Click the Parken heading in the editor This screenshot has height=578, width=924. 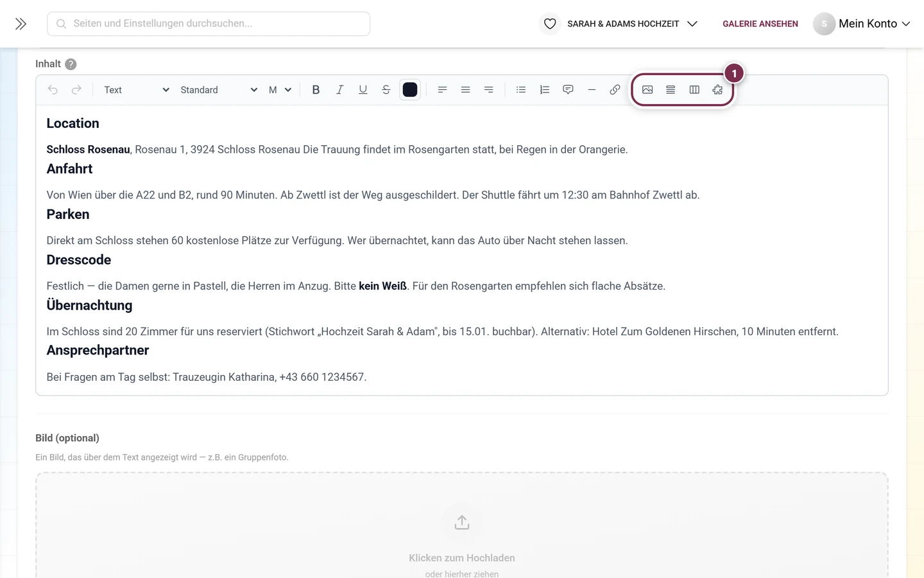point(68,215)
